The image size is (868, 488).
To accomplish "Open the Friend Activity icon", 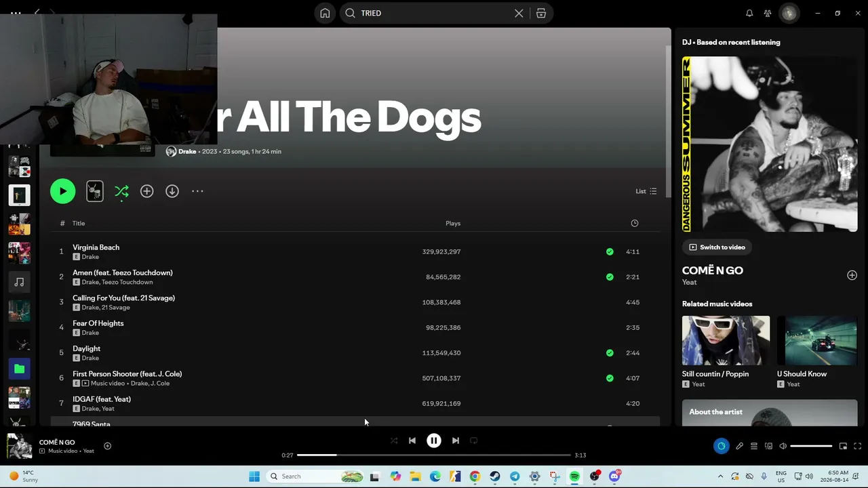I will point(768,13).
